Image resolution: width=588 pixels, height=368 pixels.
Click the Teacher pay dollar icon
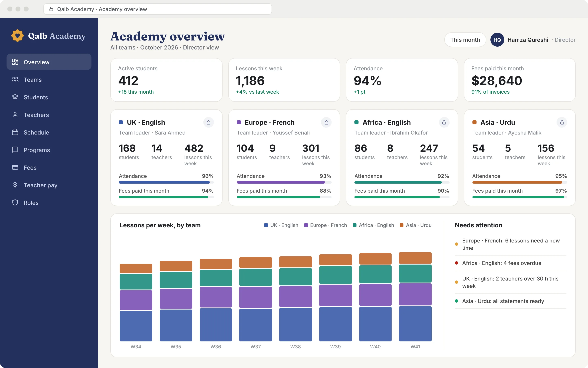(x=15, y=185)
